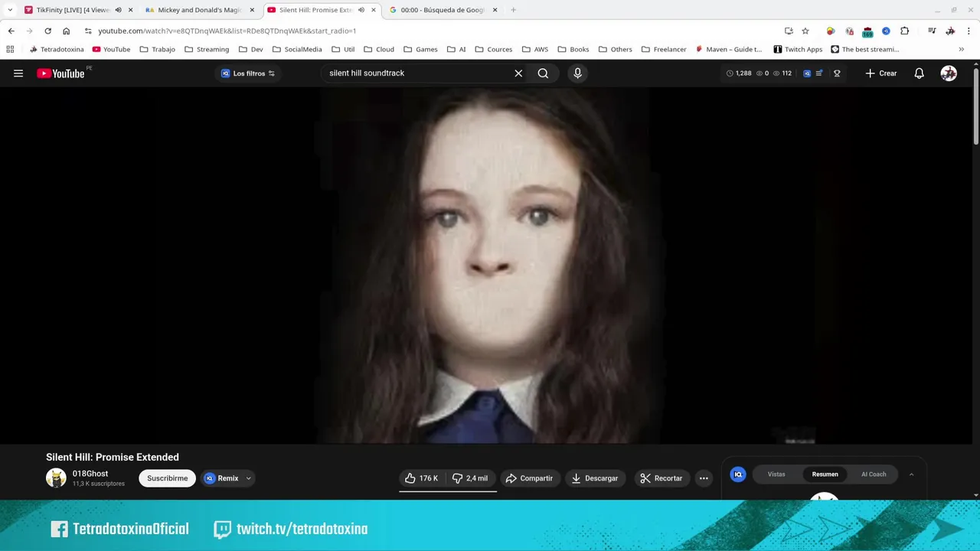Dislike the video with thumbs down
Screen dimensions: 980x551
coord(469,478)
